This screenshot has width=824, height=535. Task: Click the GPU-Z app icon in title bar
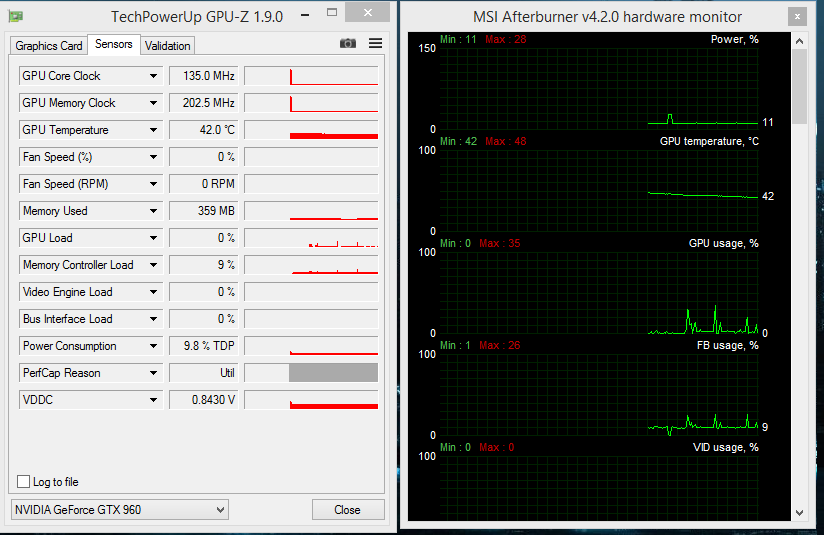16,16
